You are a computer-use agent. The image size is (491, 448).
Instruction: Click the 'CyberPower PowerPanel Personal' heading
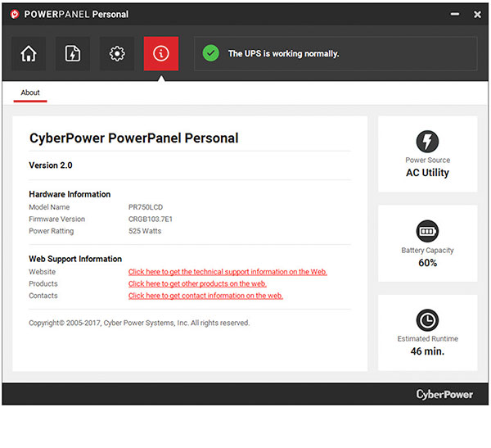(x=134, y=138)
